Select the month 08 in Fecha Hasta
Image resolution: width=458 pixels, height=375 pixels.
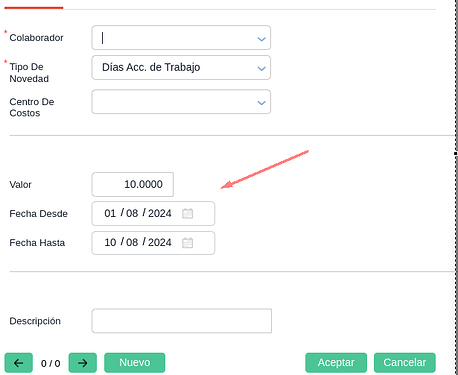pyautogui.click(x=132, y=242)
